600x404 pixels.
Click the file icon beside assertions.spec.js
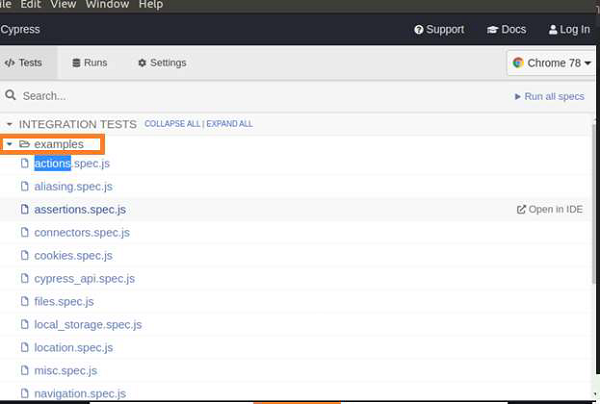pos(24,209)
